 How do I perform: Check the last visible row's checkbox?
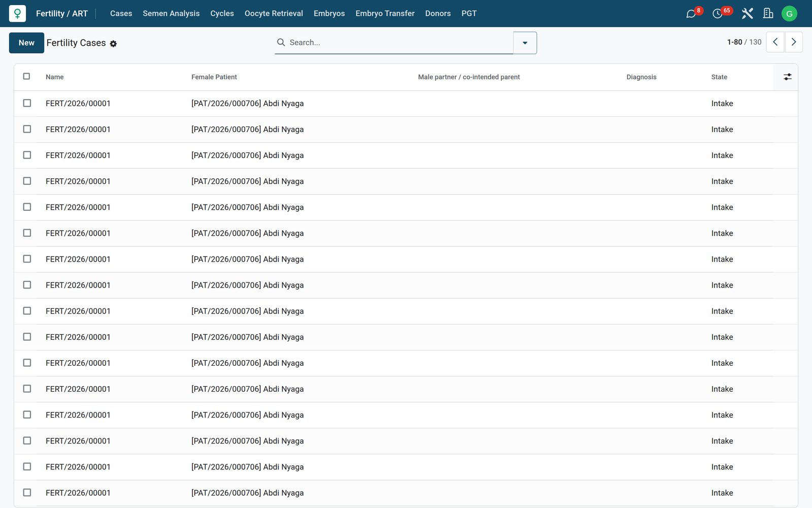pos(27,493)
